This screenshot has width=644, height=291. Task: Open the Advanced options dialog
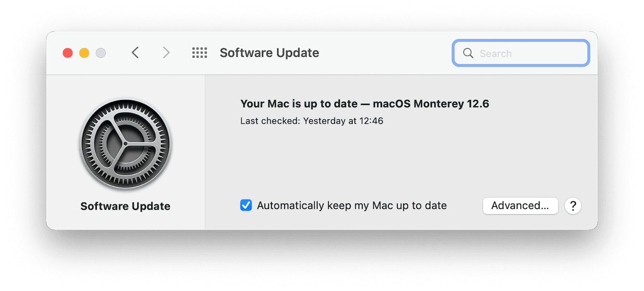[x=520, y=205]
